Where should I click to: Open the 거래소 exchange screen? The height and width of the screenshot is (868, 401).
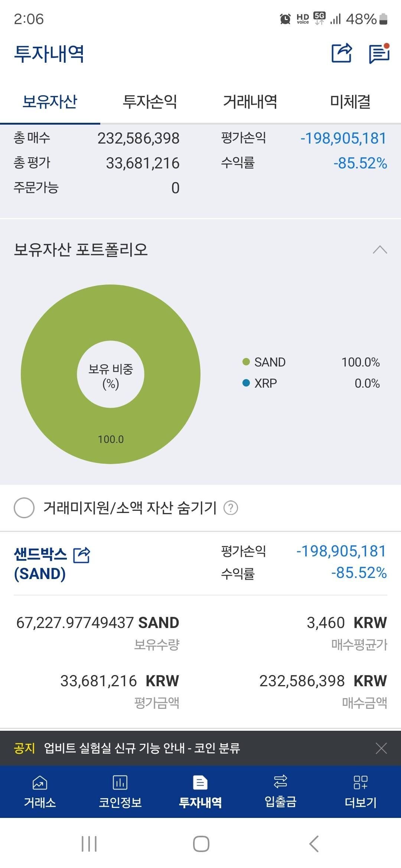point(40,792)
